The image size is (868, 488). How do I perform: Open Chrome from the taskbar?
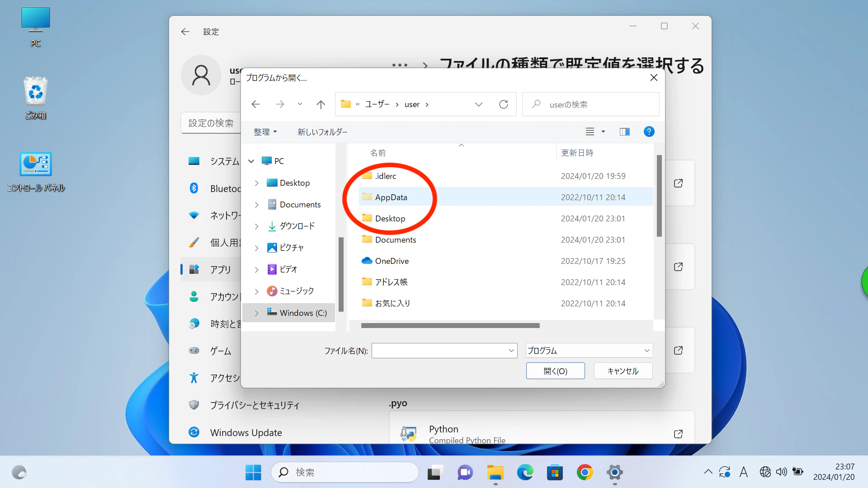[x=585, y=472]
